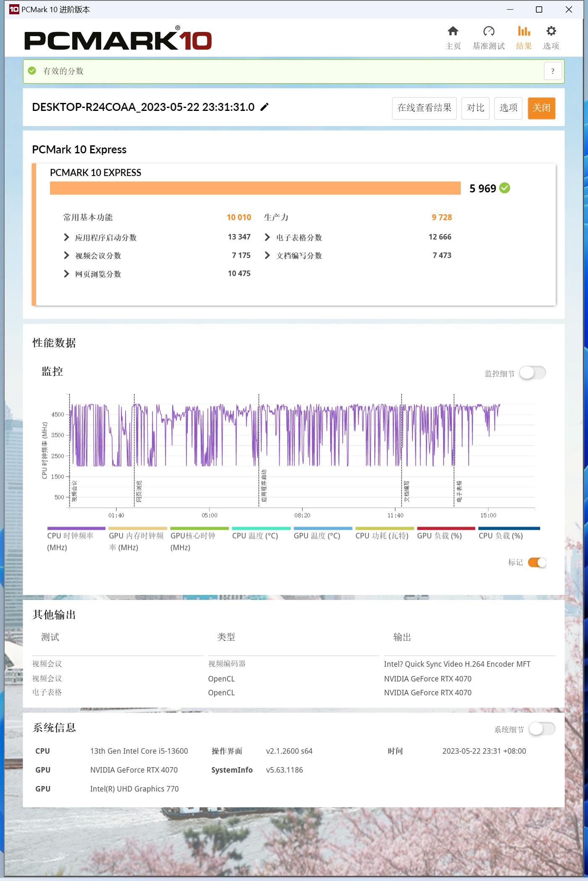Click Intel(R) UHD Graphics 770 text

tap(134, 789)
